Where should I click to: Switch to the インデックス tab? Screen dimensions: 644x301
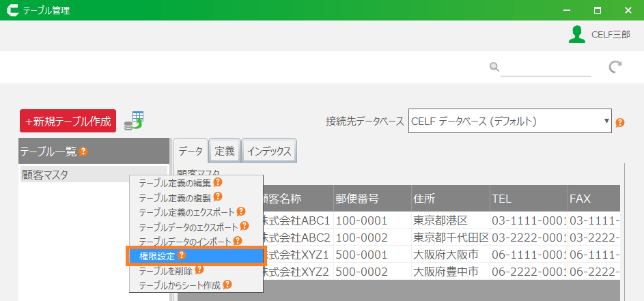[x=269, y=152]
